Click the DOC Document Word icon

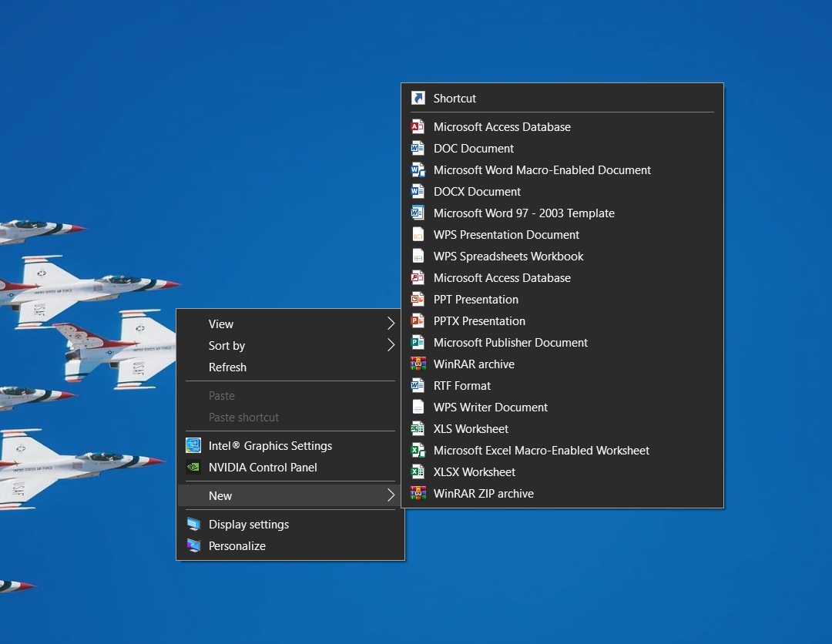point(418,149)
